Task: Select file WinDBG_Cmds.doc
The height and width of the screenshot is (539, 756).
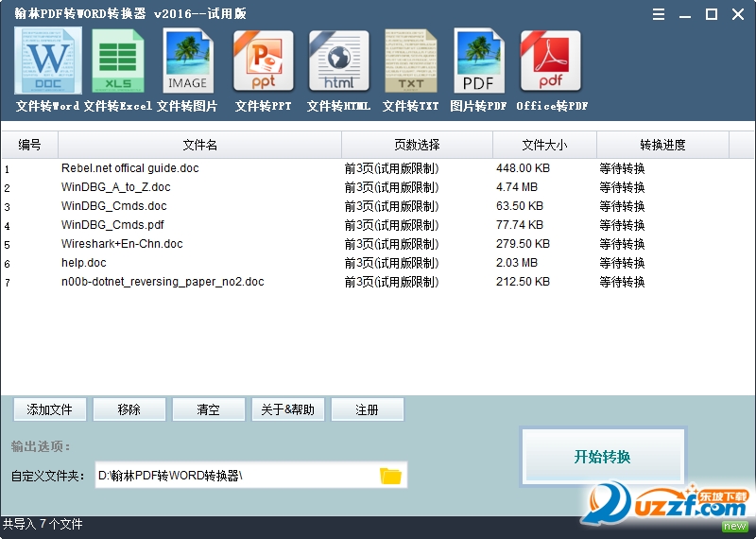Action: coord(114,206)
